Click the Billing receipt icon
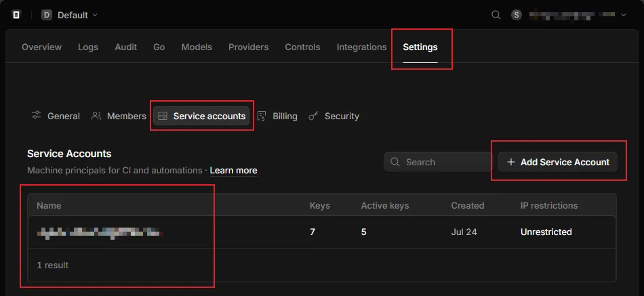The height and width of the screenshot is (296, 644). [262, 117]
